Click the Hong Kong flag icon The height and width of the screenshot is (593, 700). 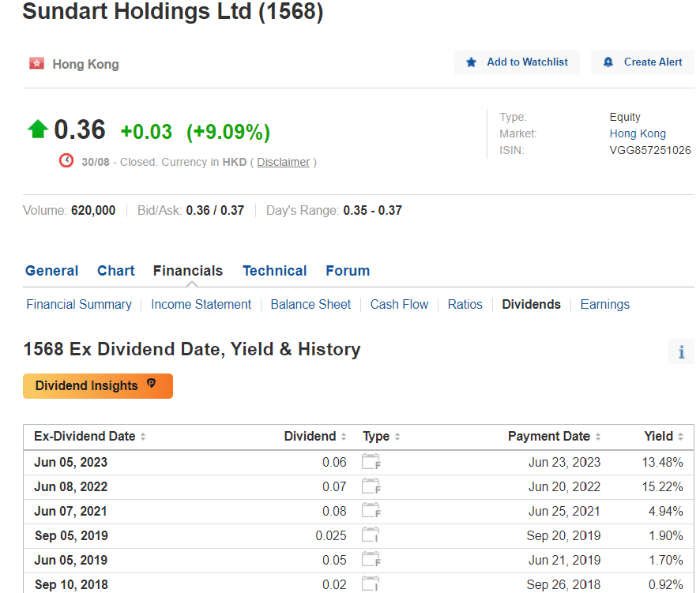(x=36, y=62)
